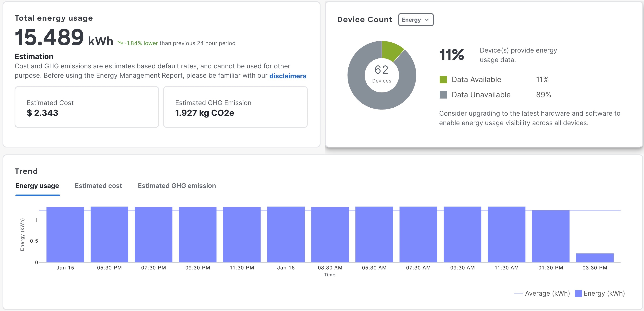The image size is (644, 311).
Task: Click the Jan 16 energy bar
Action: [286, 234]
